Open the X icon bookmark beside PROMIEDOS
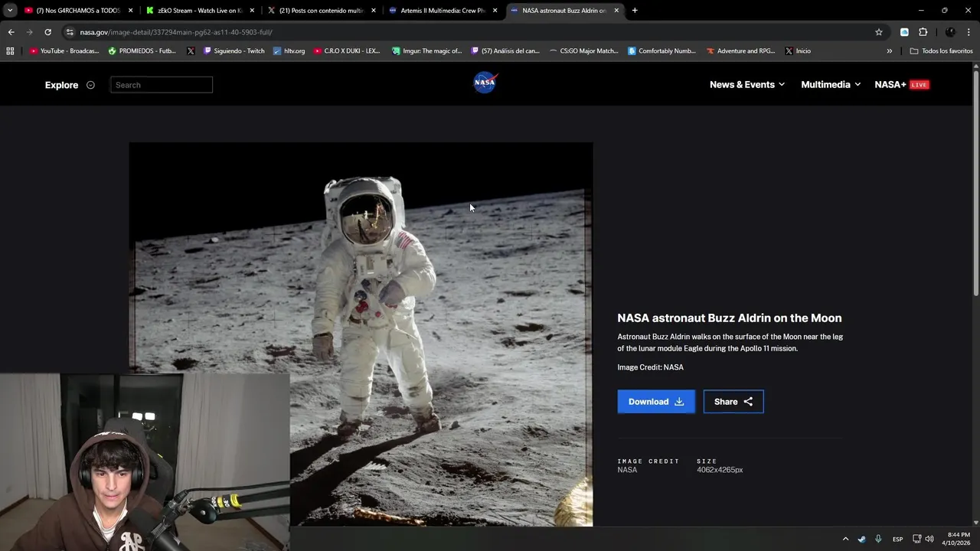980x551 pixels. click(x=191, y=51)
